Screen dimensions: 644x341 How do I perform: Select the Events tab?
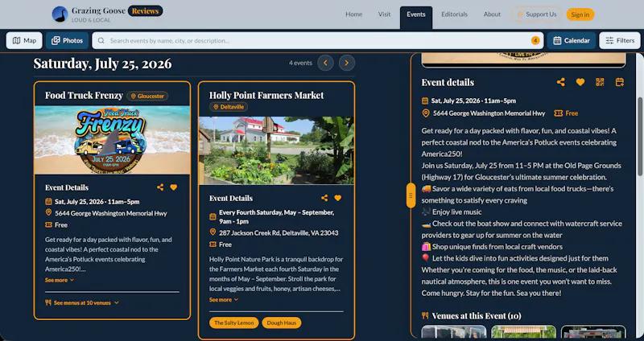[416, 17]
